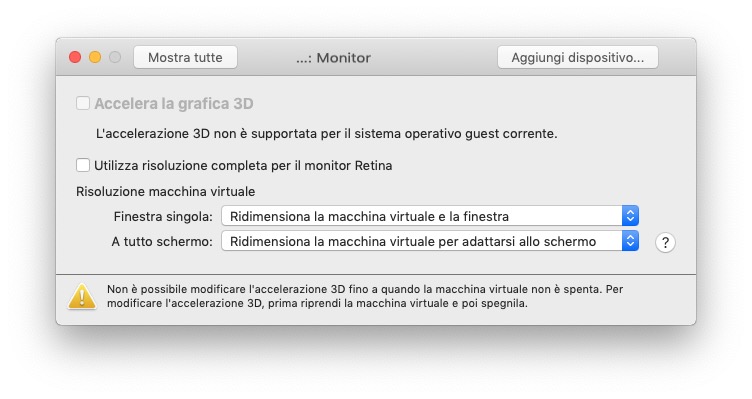Screen dimensions: 752x399
Task: Click the Risoluzione macchina virtuale heading
Action: tap(165, 191)
